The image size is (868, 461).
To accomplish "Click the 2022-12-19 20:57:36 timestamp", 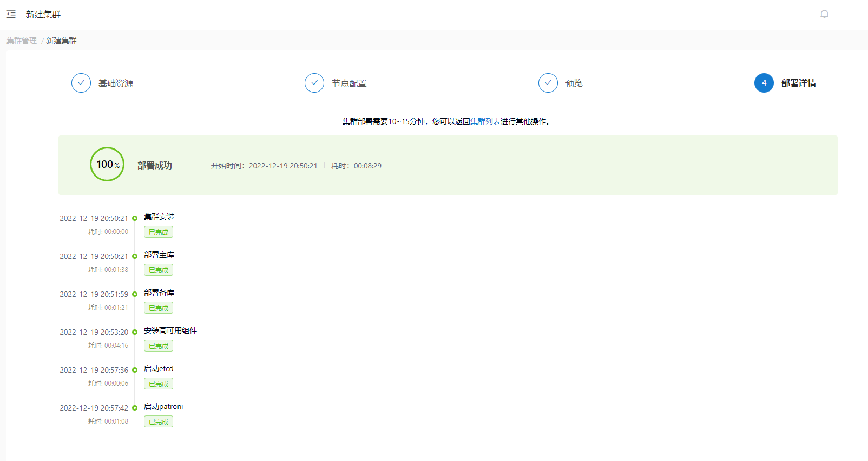I will click(x=94, y=370).
